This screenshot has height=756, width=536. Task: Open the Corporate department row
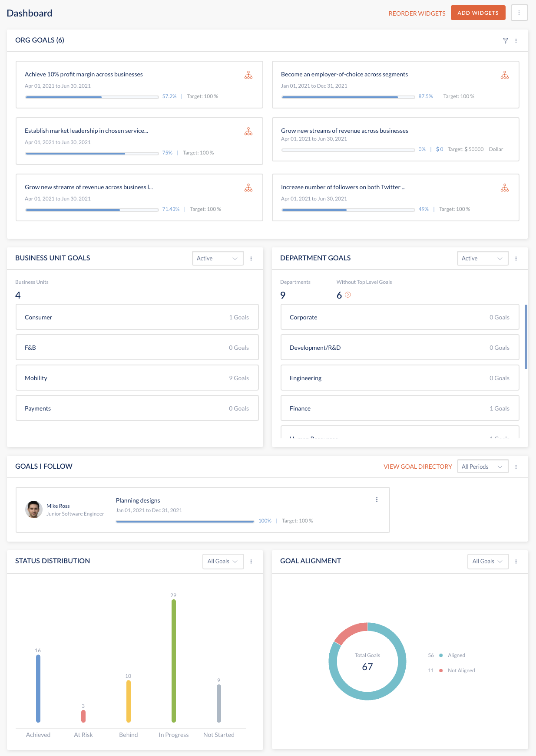click(400, 317)
